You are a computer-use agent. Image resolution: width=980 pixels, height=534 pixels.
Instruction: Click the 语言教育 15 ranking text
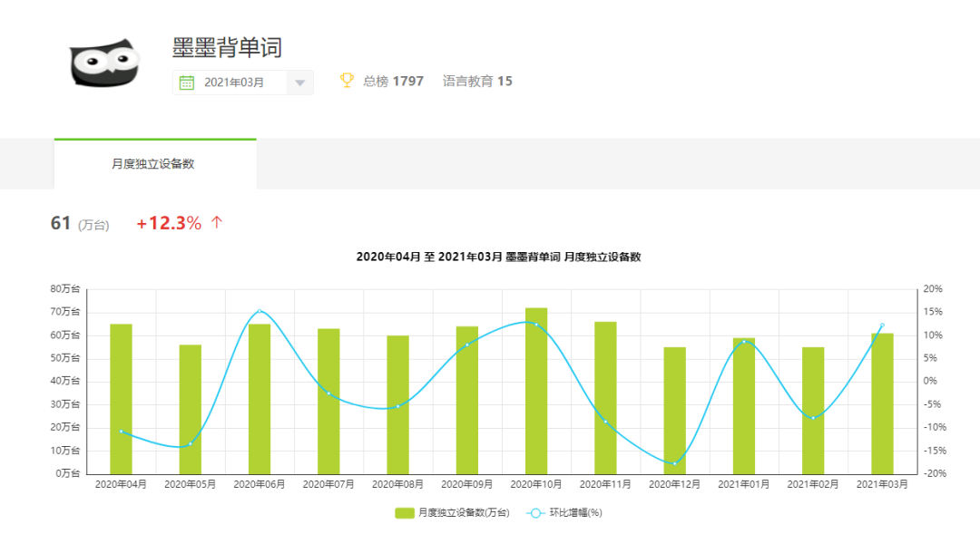(x=477, y=82)
